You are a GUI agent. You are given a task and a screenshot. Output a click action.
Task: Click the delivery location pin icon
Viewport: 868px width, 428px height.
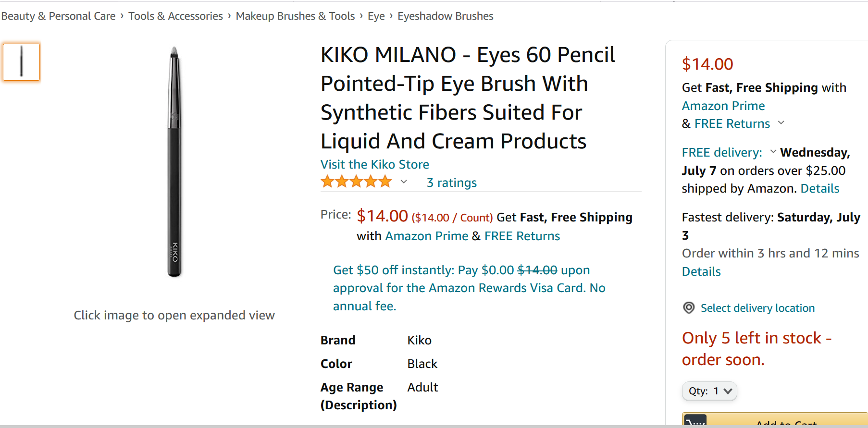[688, 308]
